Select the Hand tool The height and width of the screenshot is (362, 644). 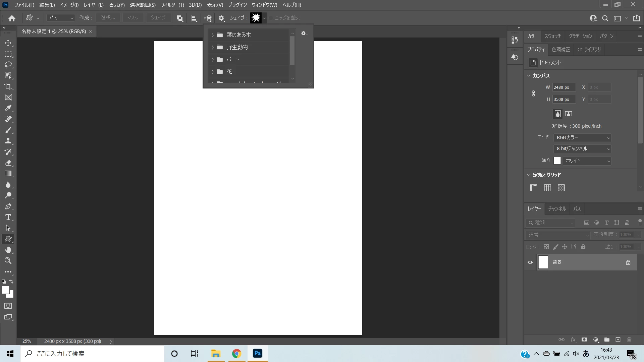point(8,250)
